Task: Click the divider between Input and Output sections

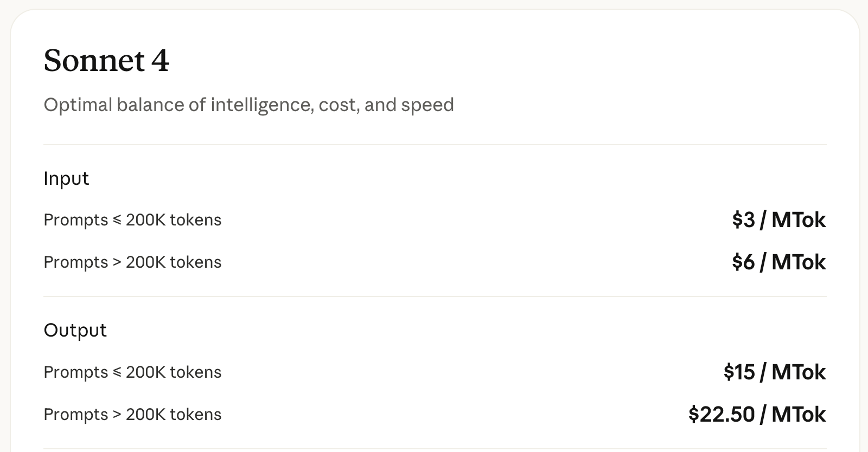Action: point(434,296)
